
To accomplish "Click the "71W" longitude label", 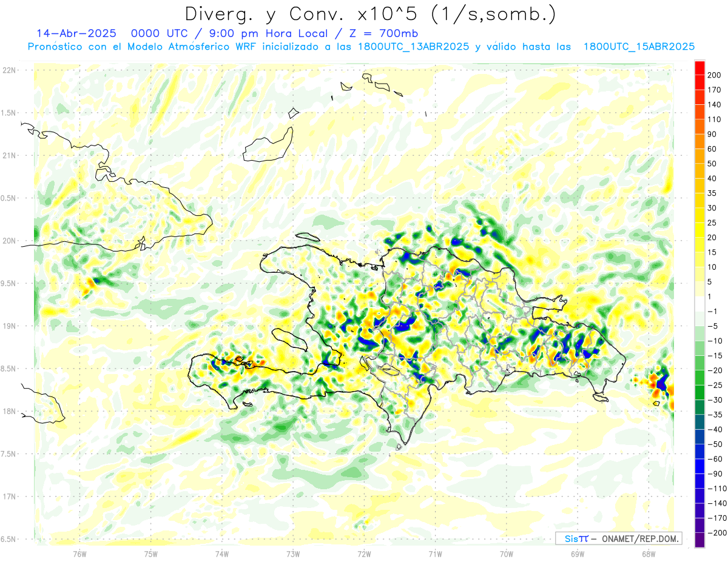I will 435,554.
